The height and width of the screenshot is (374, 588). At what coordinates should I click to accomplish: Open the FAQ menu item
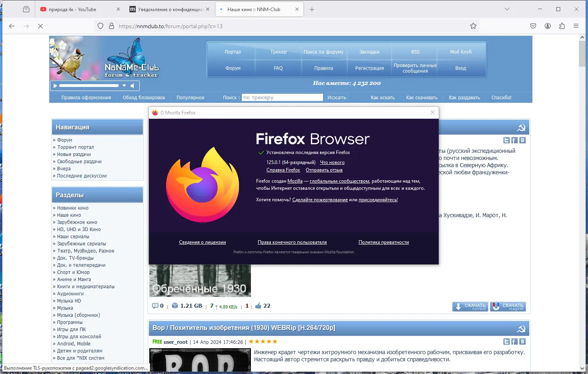pyautogui.click(x=278, y=68)
